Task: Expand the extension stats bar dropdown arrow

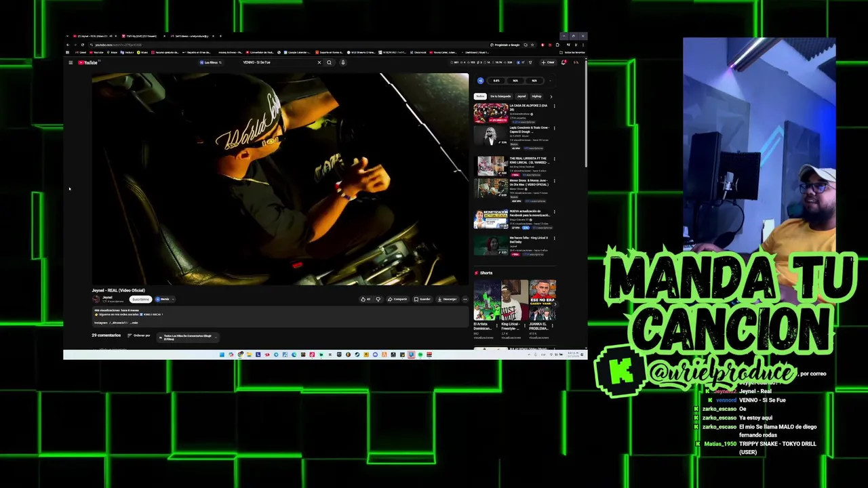Action: 551,81
